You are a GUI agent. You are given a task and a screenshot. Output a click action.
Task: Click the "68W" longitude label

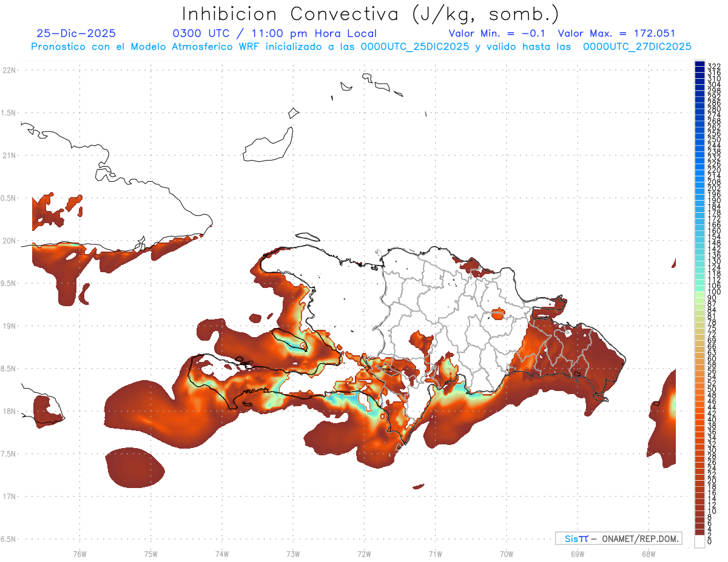[x=648, y=553]
